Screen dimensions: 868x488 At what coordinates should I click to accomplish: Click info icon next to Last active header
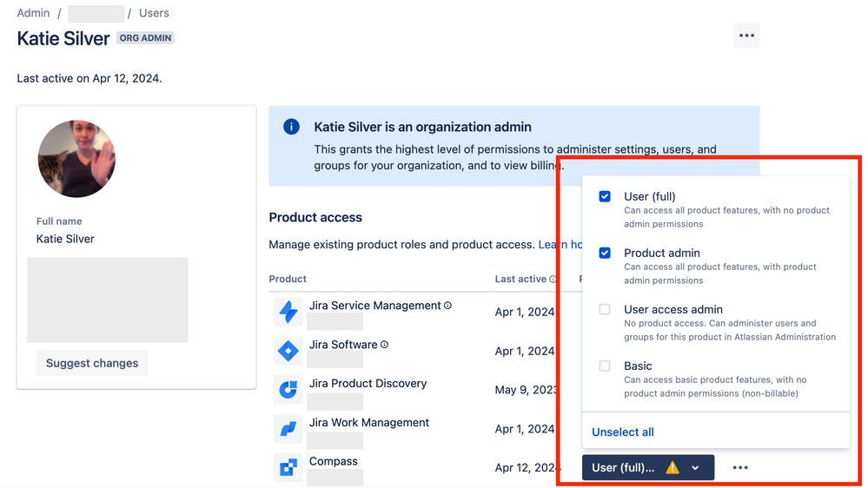[553, 279]
